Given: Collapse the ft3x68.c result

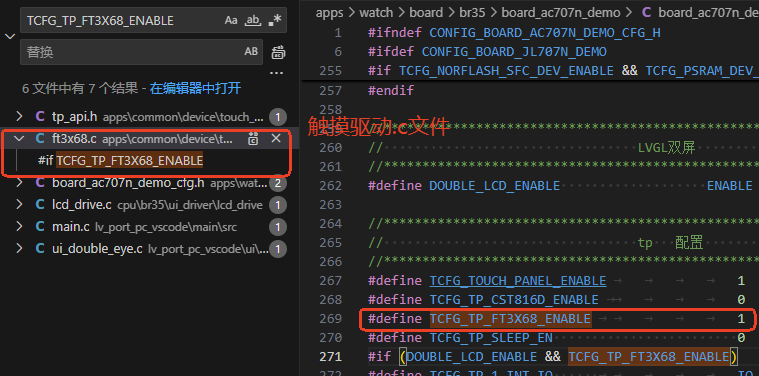Looking at the screenshot, I should tap(19, 139).
